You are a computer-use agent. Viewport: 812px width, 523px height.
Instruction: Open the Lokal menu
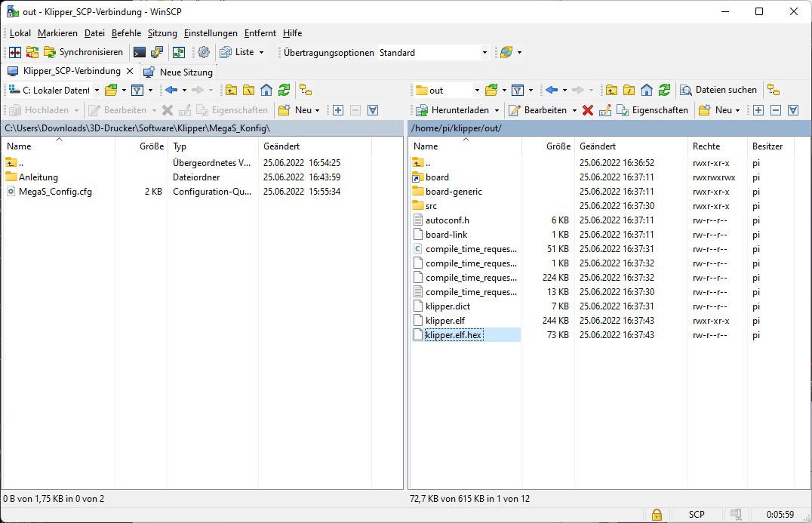pyautogui.click(x=20, y=33)
